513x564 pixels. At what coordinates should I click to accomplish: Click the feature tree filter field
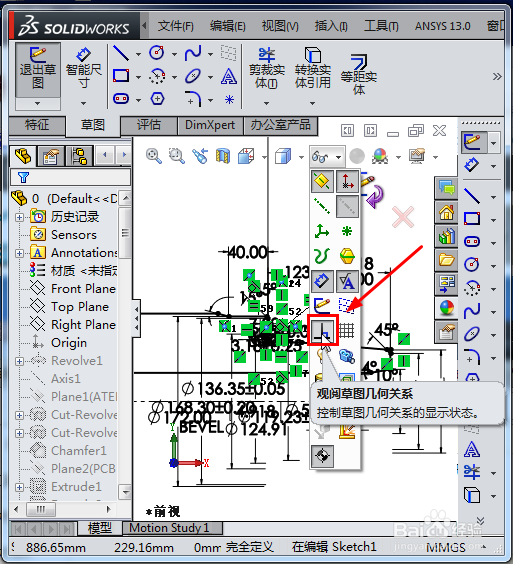tap(71, 177)
